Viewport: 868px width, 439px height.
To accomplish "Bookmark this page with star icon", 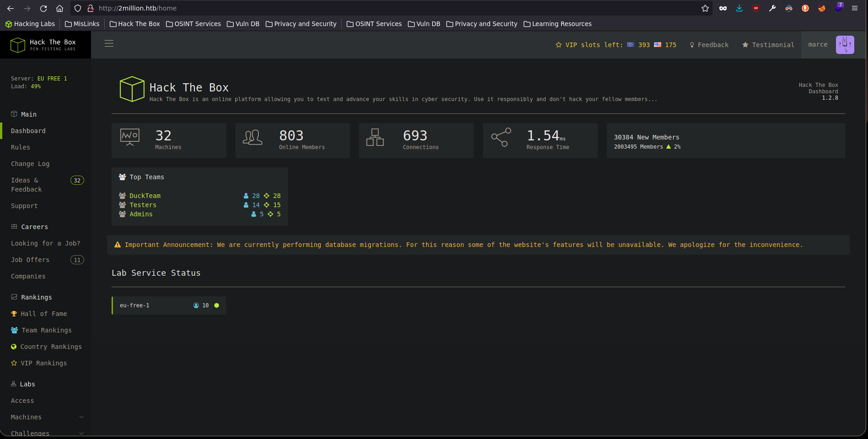I will click(x=705, y=8).
